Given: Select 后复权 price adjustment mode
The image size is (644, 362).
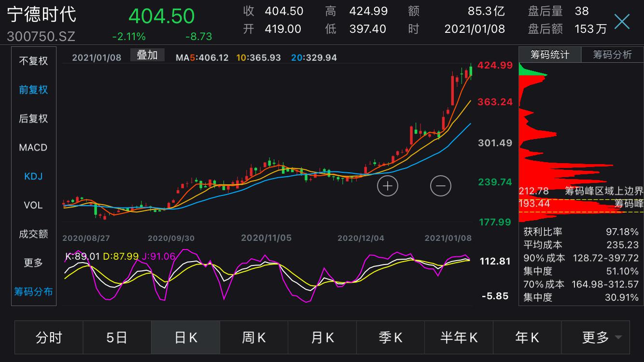Looking at the screenshot, I should (x=33, y=119).
